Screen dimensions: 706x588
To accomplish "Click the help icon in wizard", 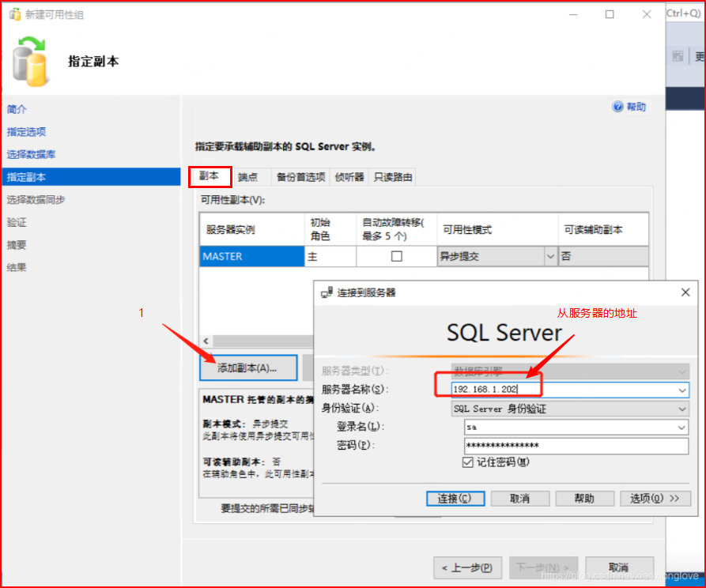I will tap(618, 107).
